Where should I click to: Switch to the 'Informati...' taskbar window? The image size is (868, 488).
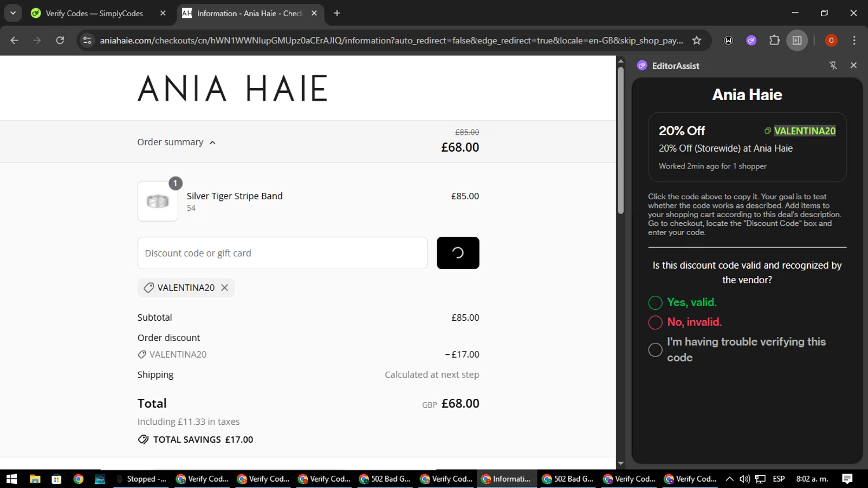(506, 479)
